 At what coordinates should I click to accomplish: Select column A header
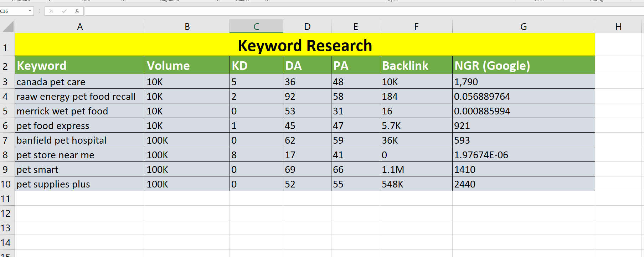pos(80,26)
